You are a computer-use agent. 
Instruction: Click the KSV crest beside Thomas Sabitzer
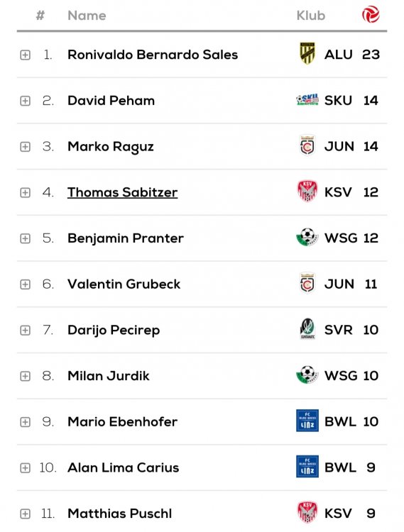[x=307, y=191]
